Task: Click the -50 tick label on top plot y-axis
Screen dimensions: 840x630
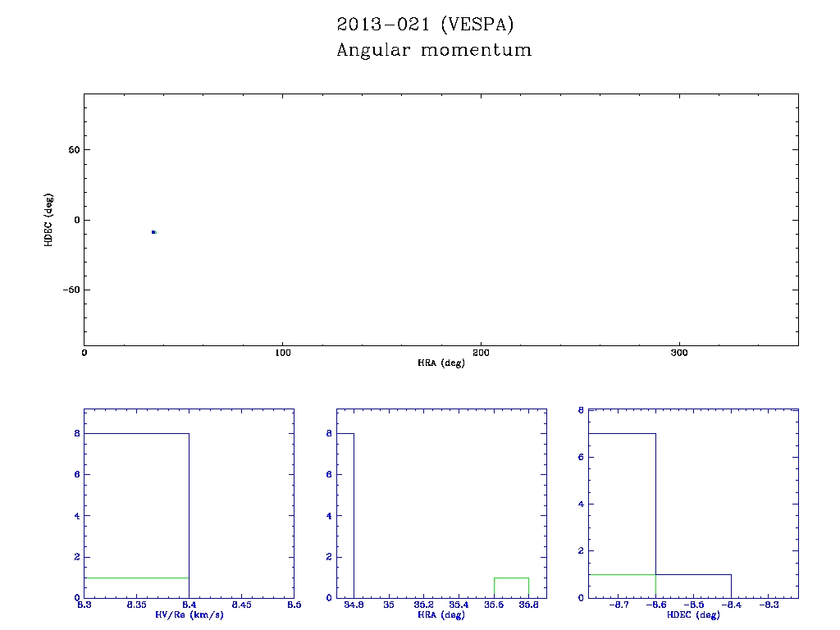Action: point(69,290)
